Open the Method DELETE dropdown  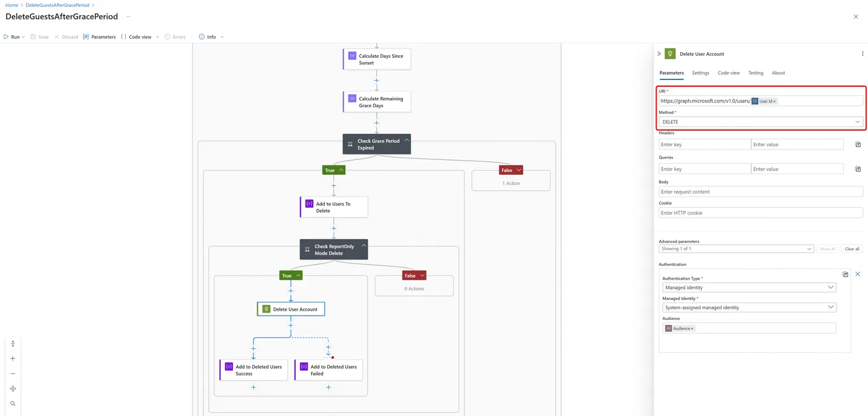click(x=761, y=122)
